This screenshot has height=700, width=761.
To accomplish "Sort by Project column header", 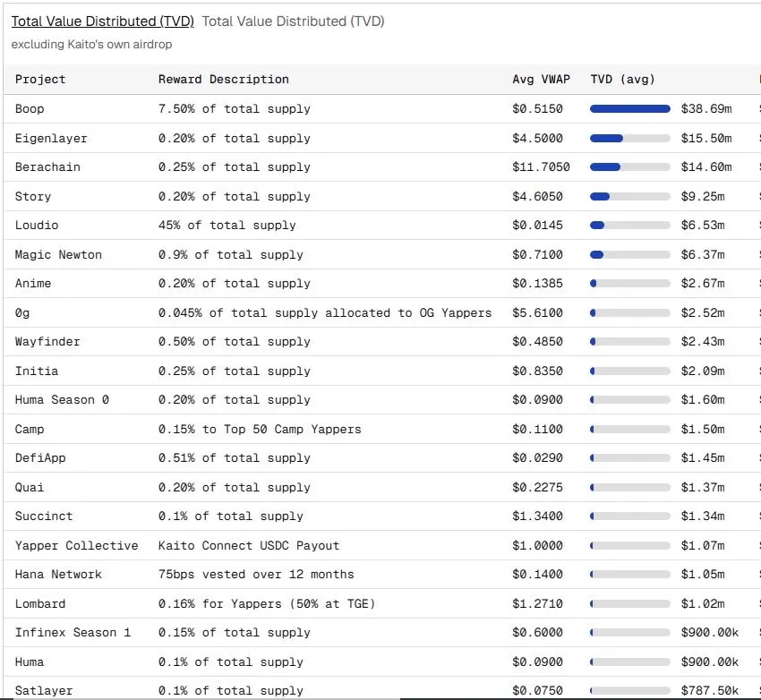I will coord(40,80).
